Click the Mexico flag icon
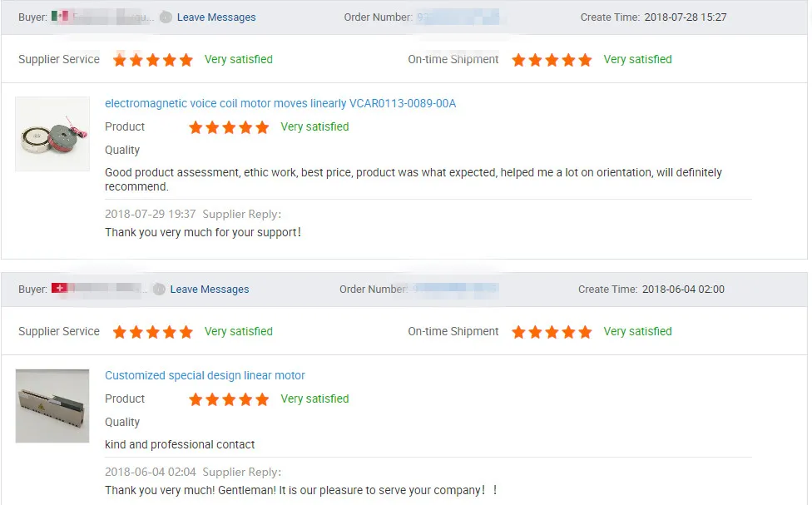This screenshot has height=505, width=812. pos(59,17)
